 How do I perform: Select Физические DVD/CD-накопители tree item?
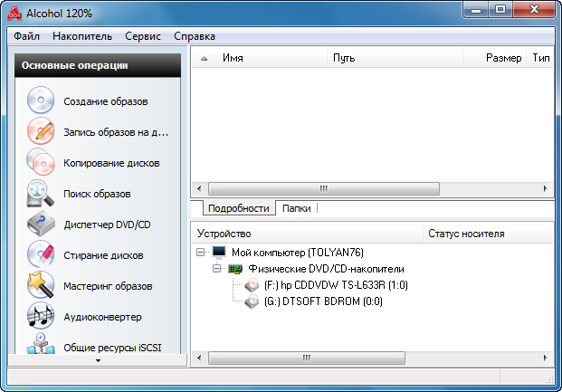point(326,269)
